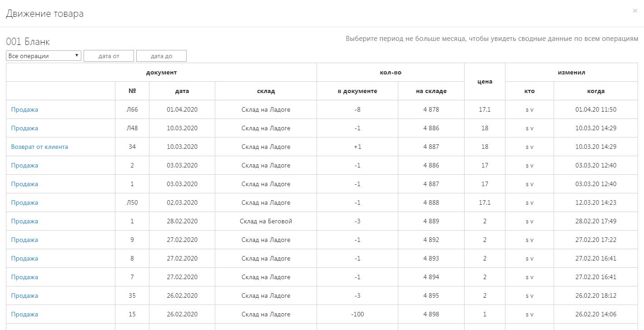Click the column header '№'

point(132,91)
